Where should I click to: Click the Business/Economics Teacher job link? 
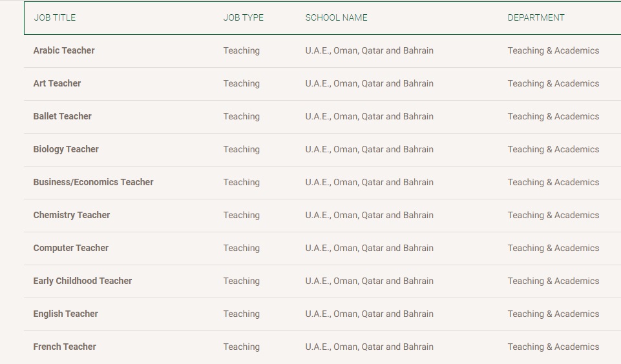(93, 182)
